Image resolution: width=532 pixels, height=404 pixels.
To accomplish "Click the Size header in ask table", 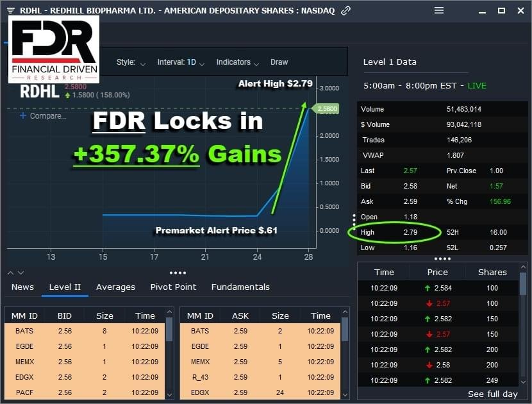I will [280, 316].
